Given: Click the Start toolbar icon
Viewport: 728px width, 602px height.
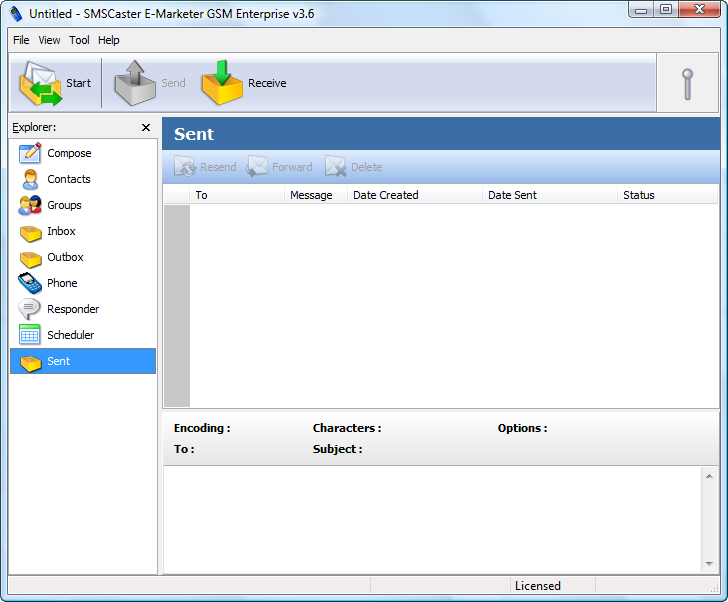Looking at the screenshot, I should pyautogui.click(x=40, y=83).
